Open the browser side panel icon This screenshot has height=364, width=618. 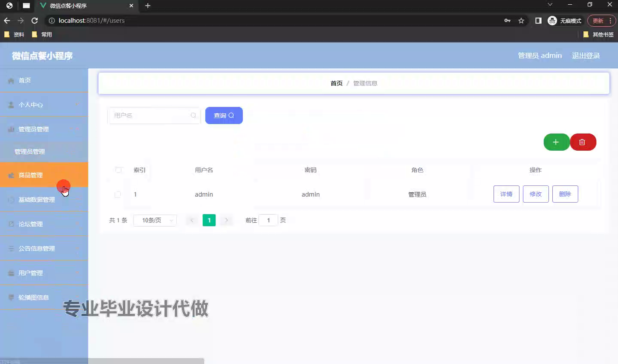coord(538,21)
